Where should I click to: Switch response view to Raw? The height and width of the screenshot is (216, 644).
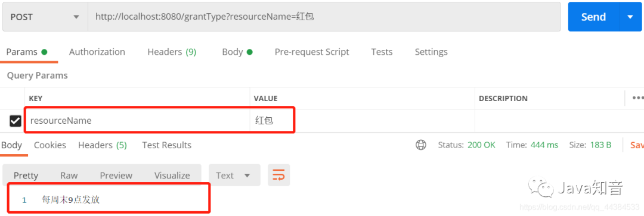(69, 176)
